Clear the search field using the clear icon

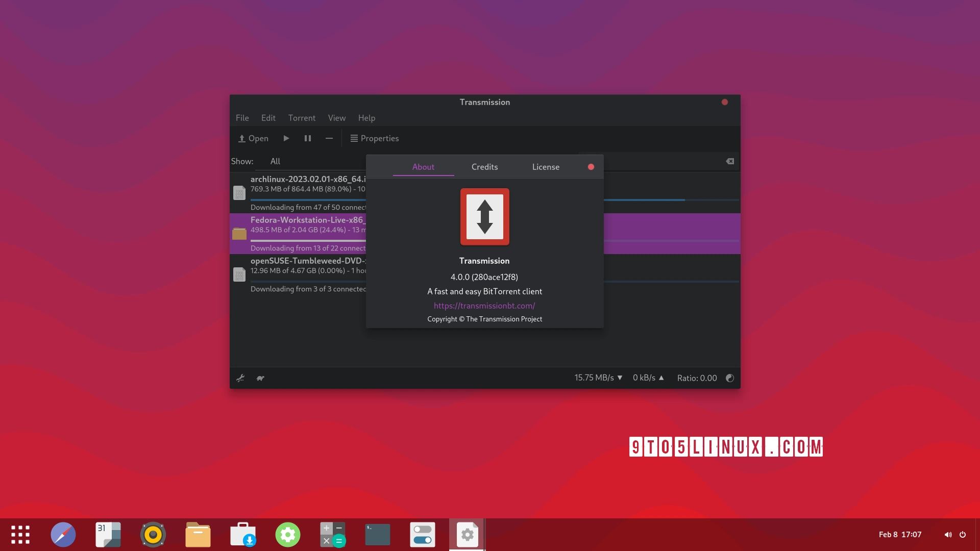pos(729,161)
